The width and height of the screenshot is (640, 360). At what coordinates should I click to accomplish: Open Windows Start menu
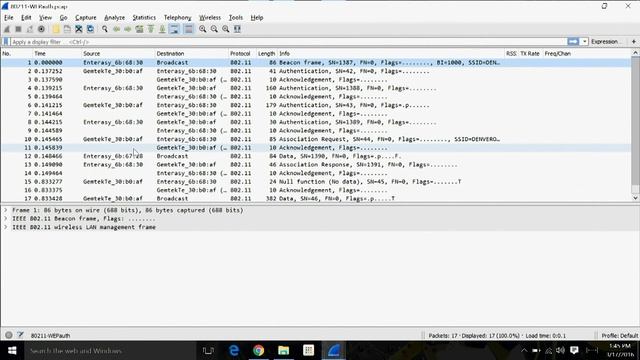(12, 351)
